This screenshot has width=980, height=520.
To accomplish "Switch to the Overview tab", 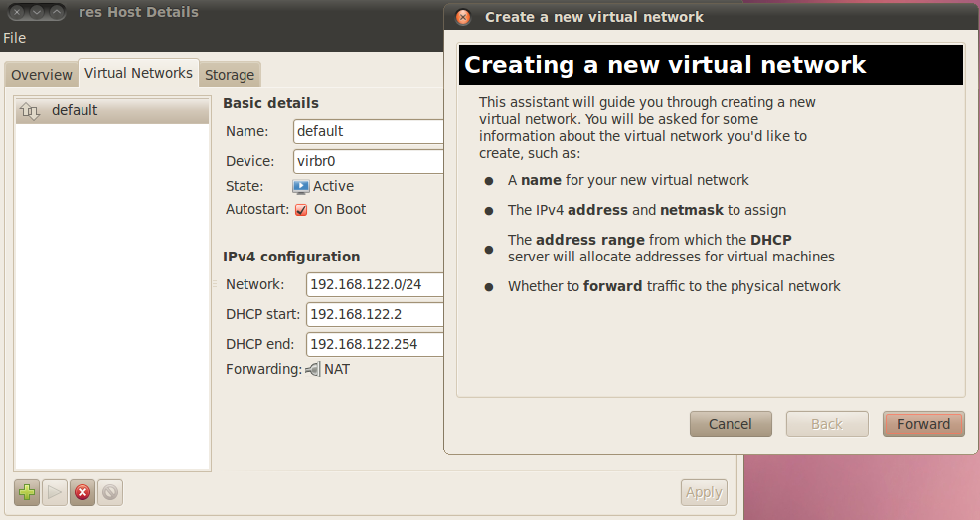I will click(x=41, y=75).
